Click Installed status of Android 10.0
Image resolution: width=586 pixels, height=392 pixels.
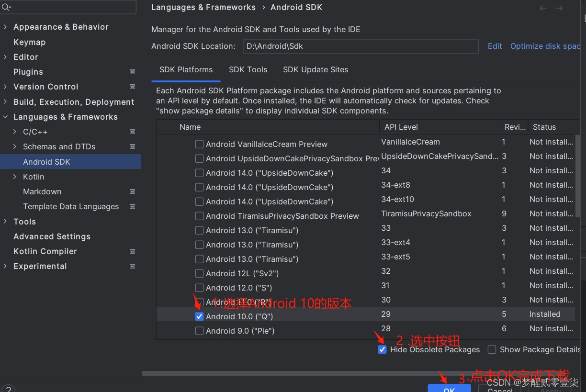pyautogui.click(x=545, y=314)
